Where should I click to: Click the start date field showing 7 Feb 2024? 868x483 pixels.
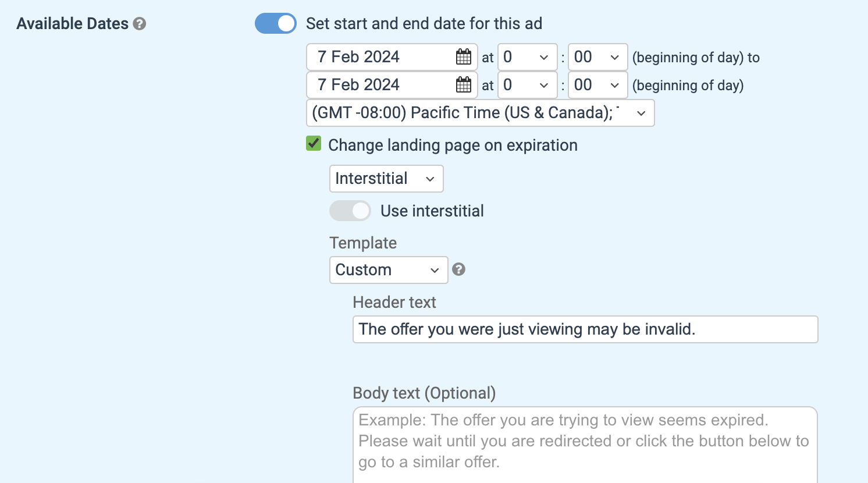pyautogui.click(x=392, y=57)
